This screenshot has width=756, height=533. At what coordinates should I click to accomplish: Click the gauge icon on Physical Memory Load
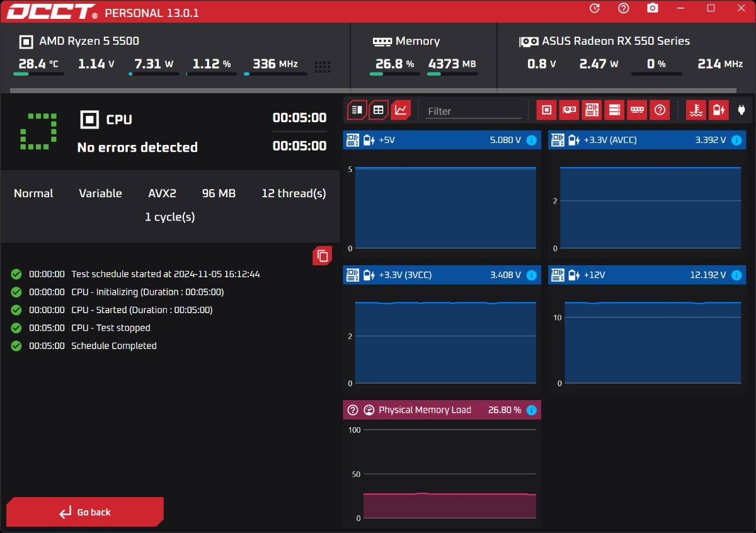(x=369, y=410)
